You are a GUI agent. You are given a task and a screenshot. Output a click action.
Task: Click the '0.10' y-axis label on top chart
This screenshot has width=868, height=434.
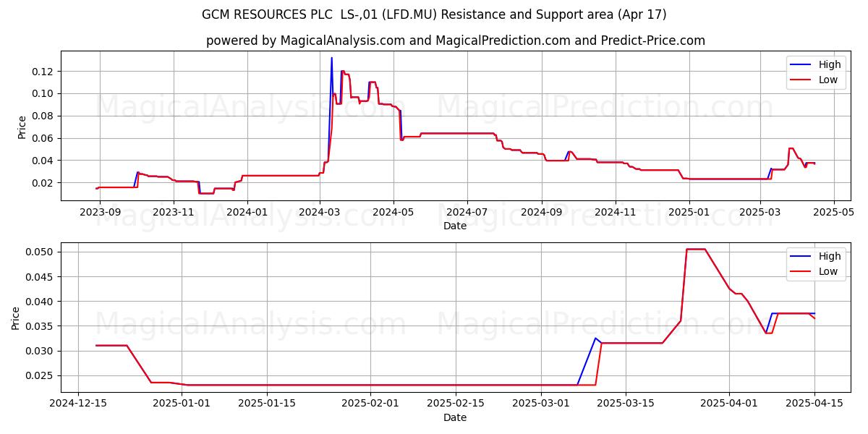click(x=44, y=94)
